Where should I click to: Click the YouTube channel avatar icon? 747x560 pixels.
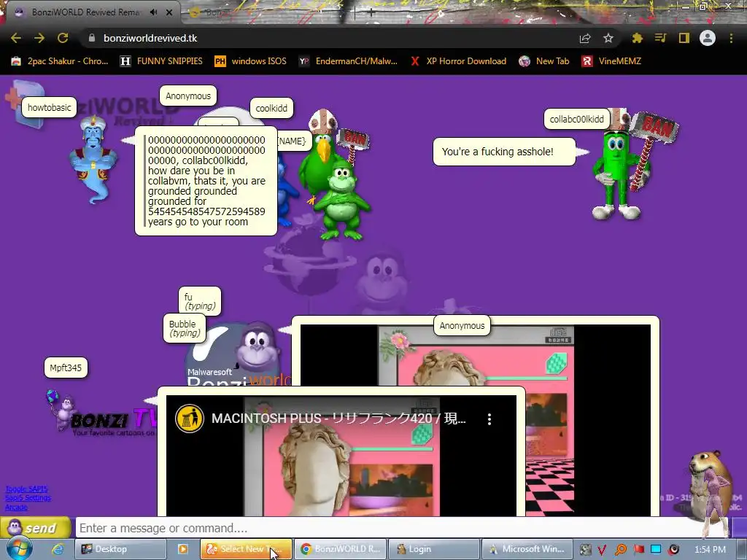click(x=190, y=419)
